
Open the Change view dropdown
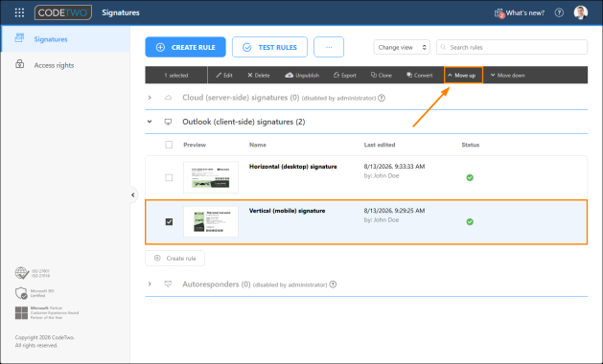pyautogui.click(x=402, y=47)
